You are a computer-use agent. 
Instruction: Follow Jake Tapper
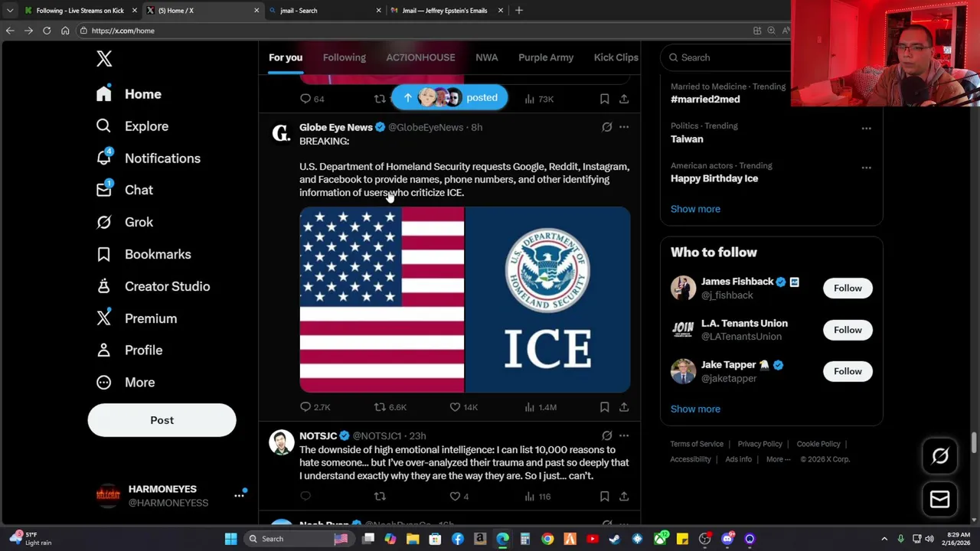tap(848, 371)
